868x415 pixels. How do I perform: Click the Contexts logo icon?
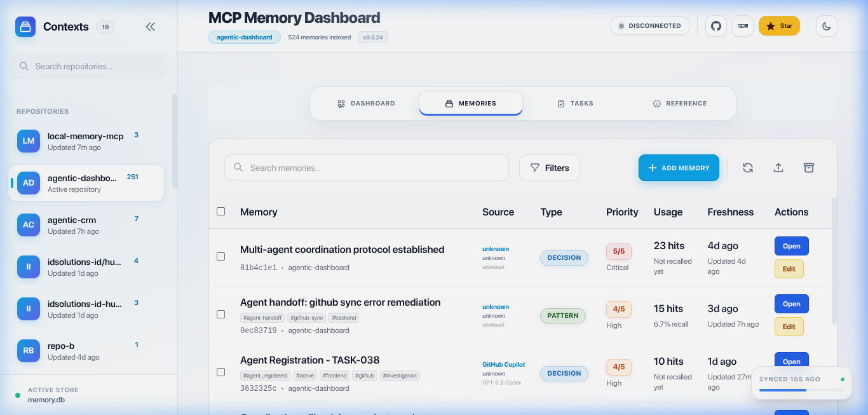click(25, 27)
